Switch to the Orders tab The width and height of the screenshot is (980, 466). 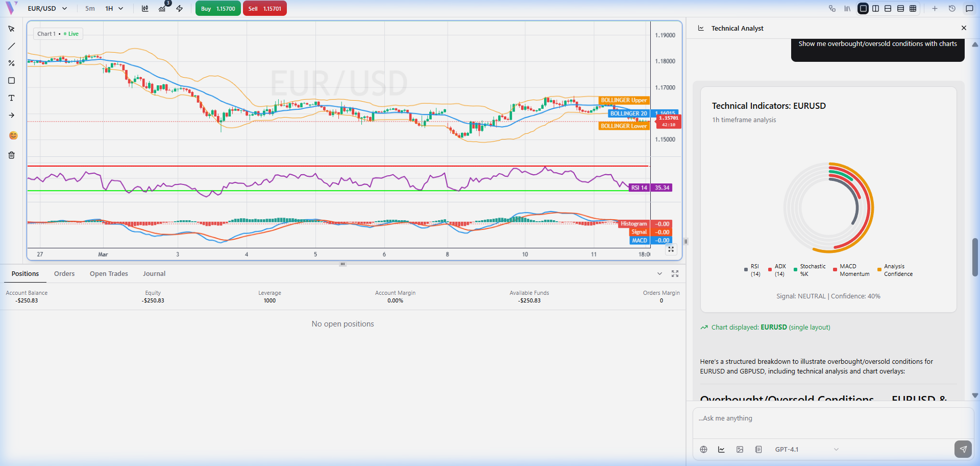[x=64, y=274]
